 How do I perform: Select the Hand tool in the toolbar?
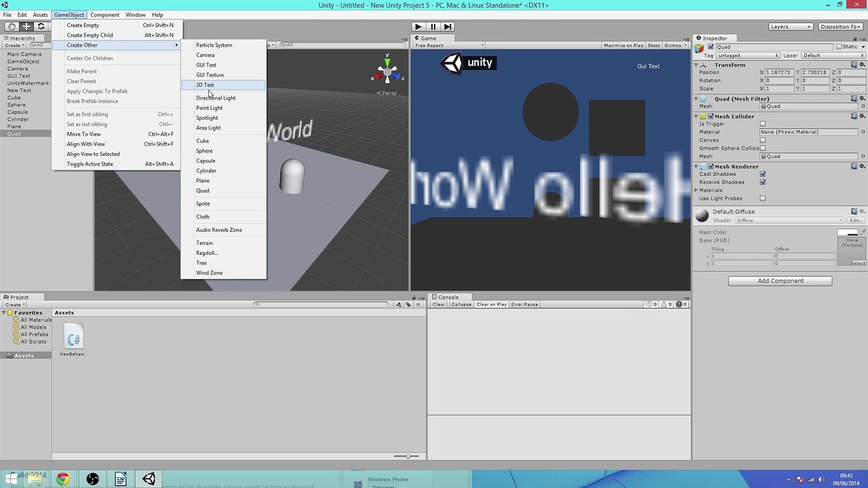(x=12, y=26)
